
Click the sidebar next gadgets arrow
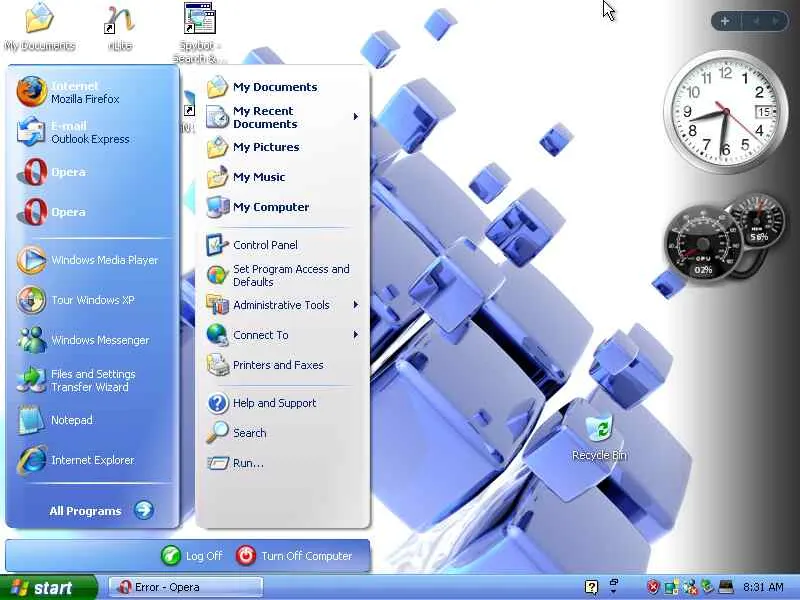[776, 21]
